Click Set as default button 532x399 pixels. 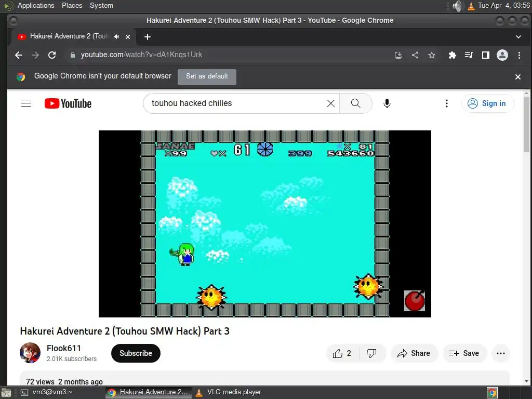click(207, 77)
